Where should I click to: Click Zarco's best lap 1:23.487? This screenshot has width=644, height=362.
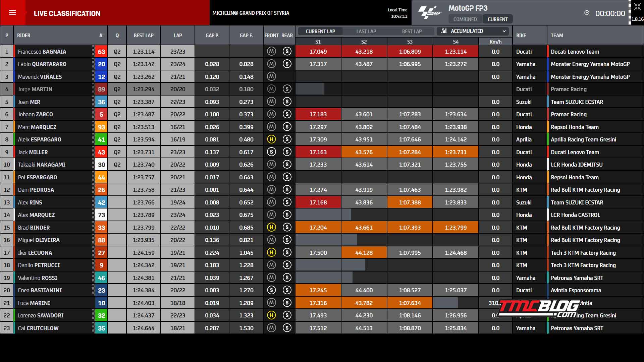click(x=144, y=114)
